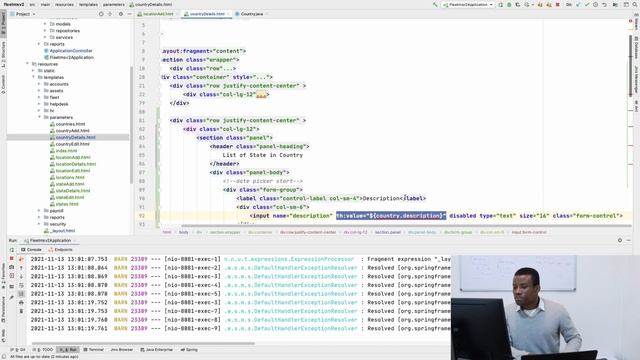Click the Pin tab icon in Run panel
This screenshot has width=640, height=360.
(x=11, y=297)
